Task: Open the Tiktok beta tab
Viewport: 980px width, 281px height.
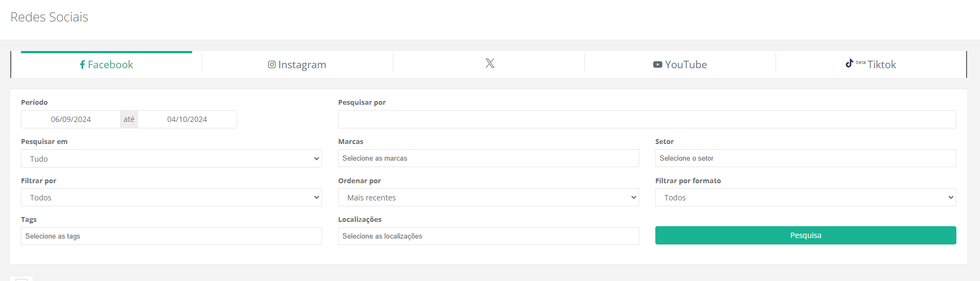Action: [871, 64]
